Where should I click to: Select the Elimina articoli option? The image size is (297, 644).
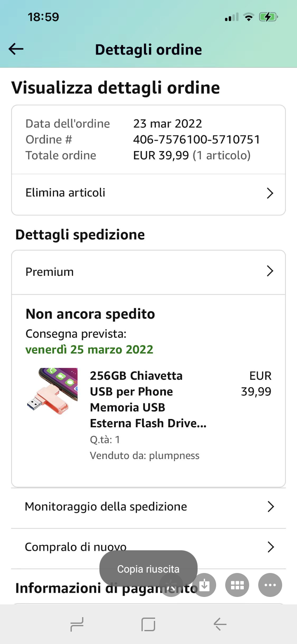(x=66, y=193)
